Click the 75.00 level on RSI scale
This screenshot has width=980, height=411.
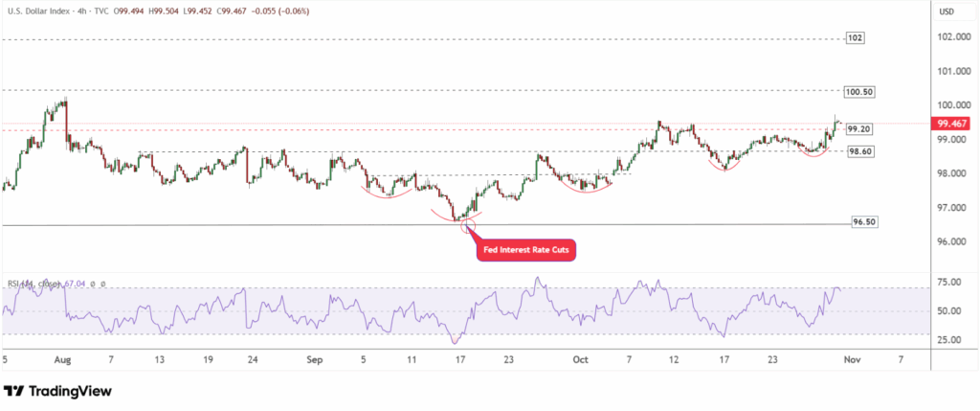pyautogui.click(x=947, y=283)
